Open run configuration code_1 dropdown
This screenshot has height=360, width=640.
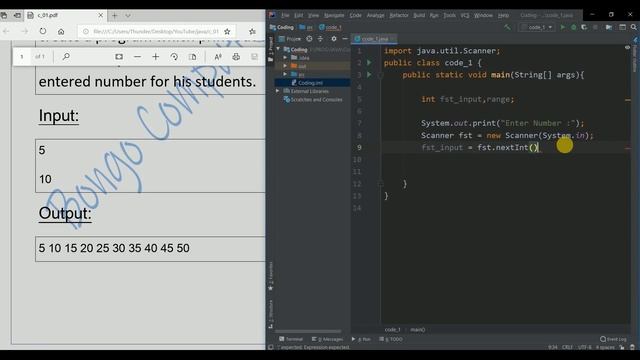(x=537, y=27)
